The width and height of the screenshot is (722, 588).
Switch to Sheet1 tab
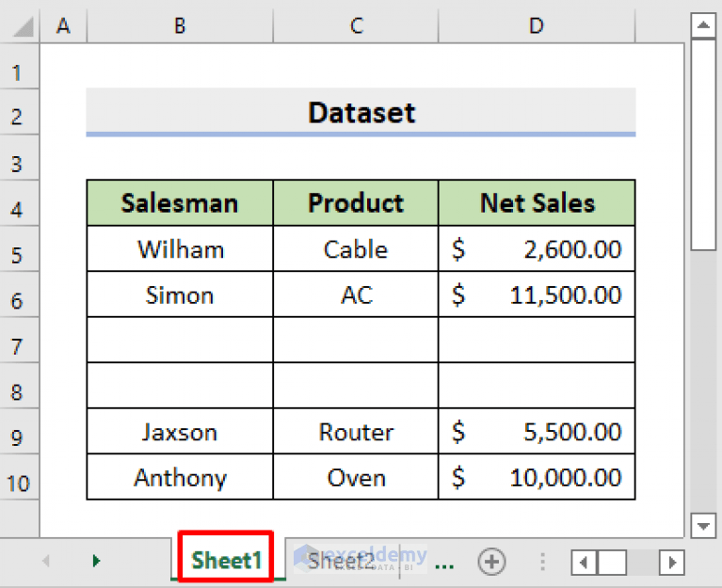pos(226,560)
